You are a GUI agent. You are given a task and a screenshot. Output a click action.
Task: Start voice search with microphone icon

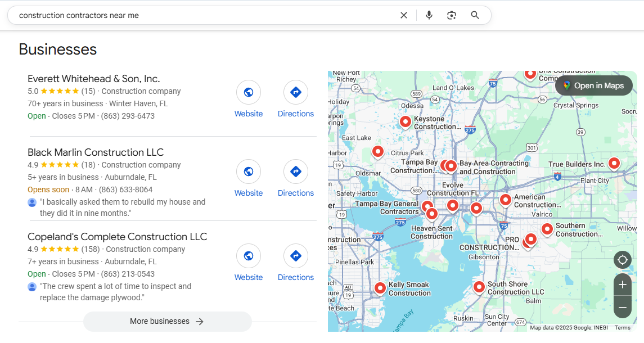(429, 15)
